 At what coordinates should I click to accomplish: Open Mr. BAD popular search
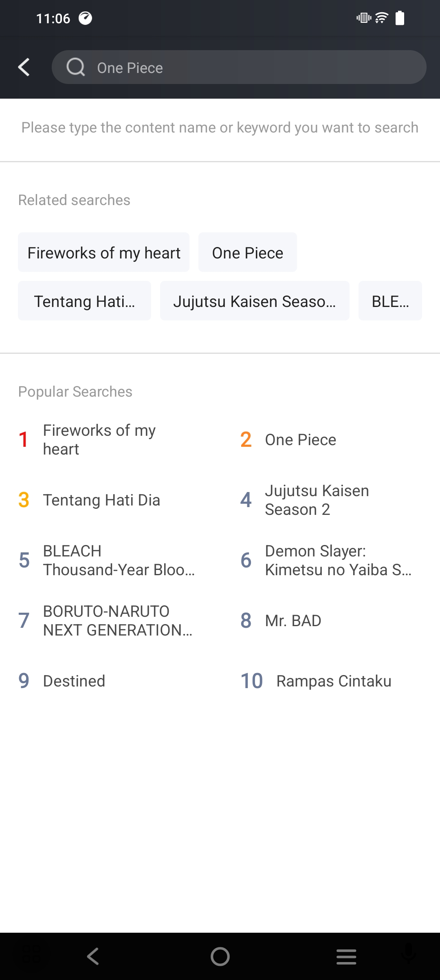pyautogui.click(x=293, y=621)
